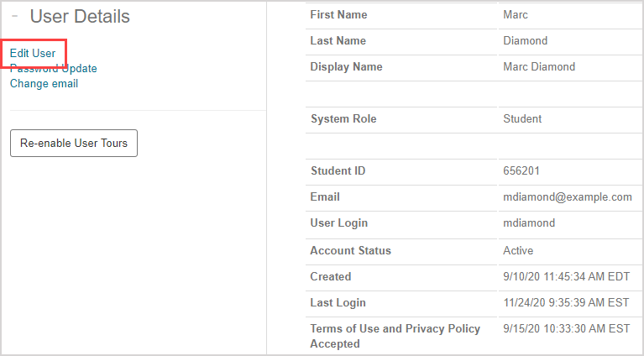Screen dimensions: 644x356
Task: Select the First Name value Marc
Action: 516,15
